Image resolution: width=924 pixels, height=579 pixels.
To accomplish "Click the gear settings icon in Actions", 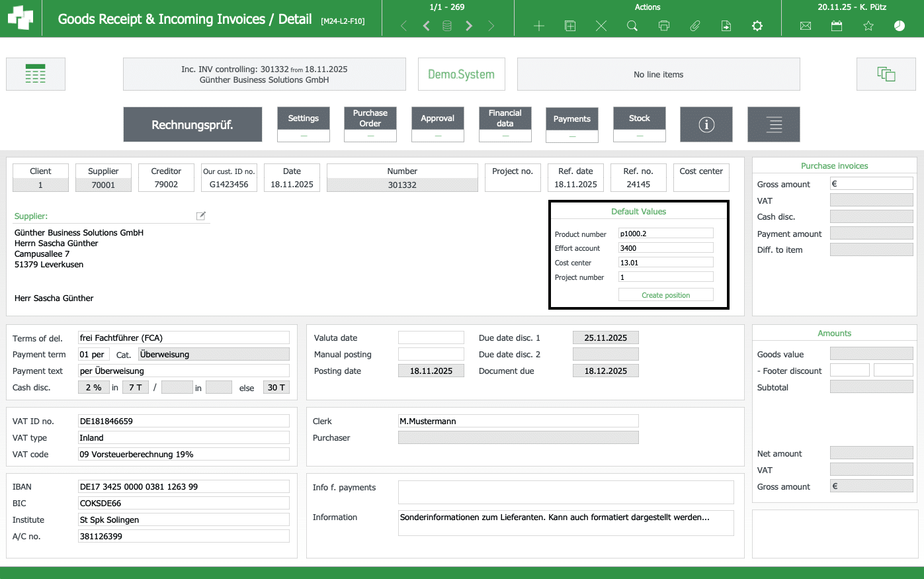I will click(757, 26).
